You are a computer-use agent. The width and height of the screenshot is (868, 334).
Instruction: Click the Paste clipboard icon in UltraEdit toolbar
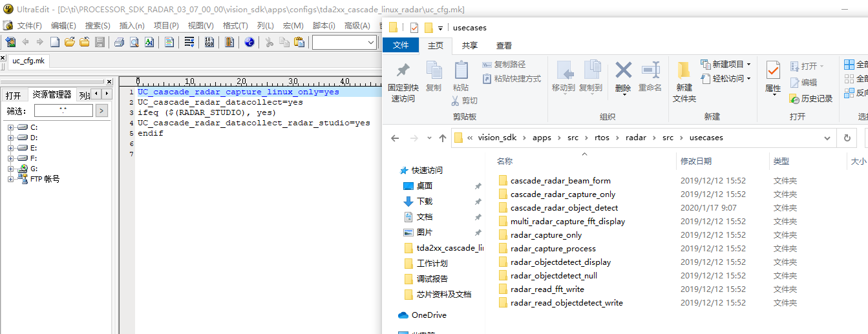(299, 42)
